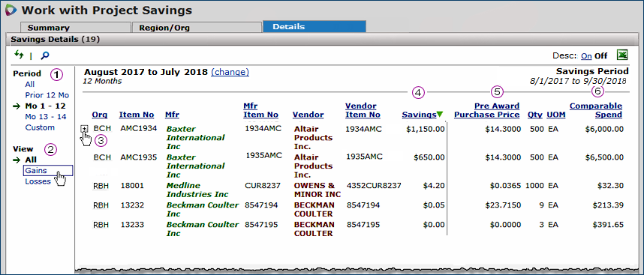Click the application logo icon beside title

[11, 10]
